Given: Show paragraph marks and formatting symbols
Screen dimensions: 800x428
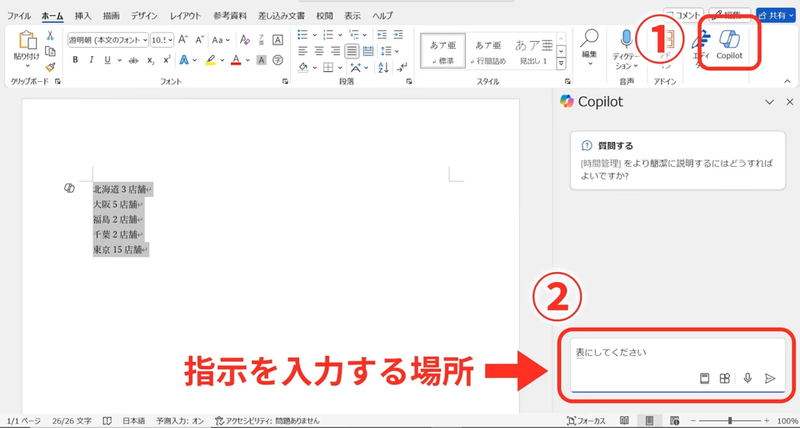Looking at the screenshot, I should point(403,67).
